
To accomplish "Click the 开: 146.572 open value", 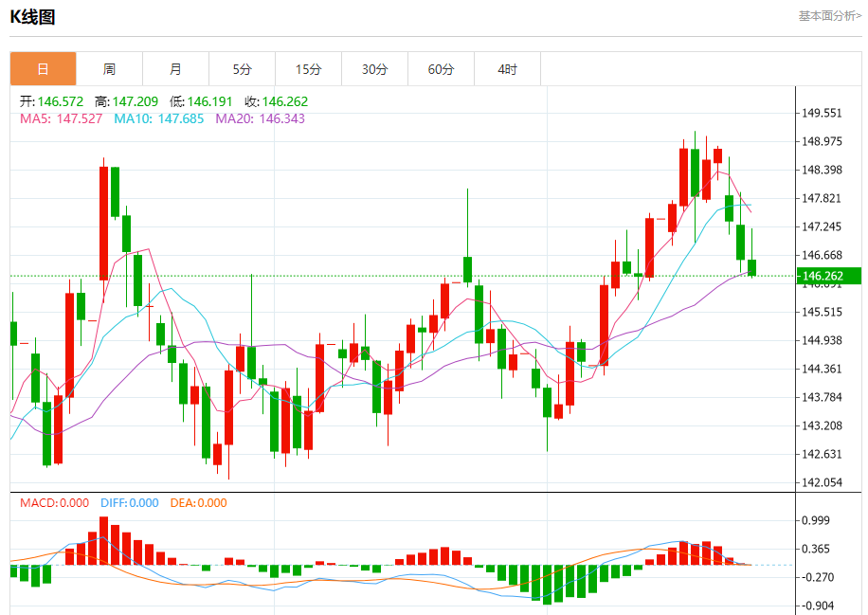I will tap(51, 101).
